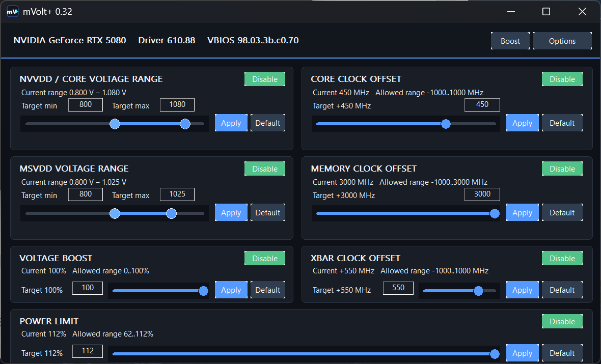Reset Power Limit to Default
Image resolution: width=601 pixels, height=364 pixels.
[x=562, y=353]
